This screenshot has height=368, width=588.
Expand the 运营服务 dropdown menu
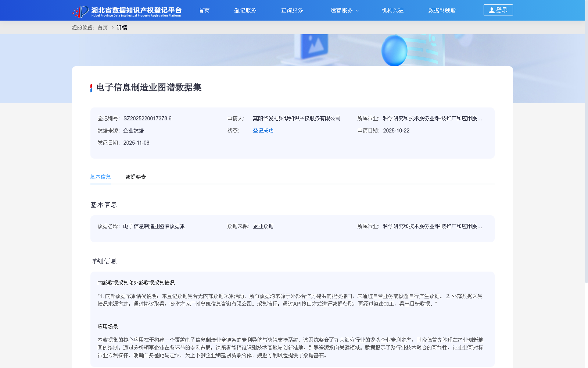click(342, 10)
